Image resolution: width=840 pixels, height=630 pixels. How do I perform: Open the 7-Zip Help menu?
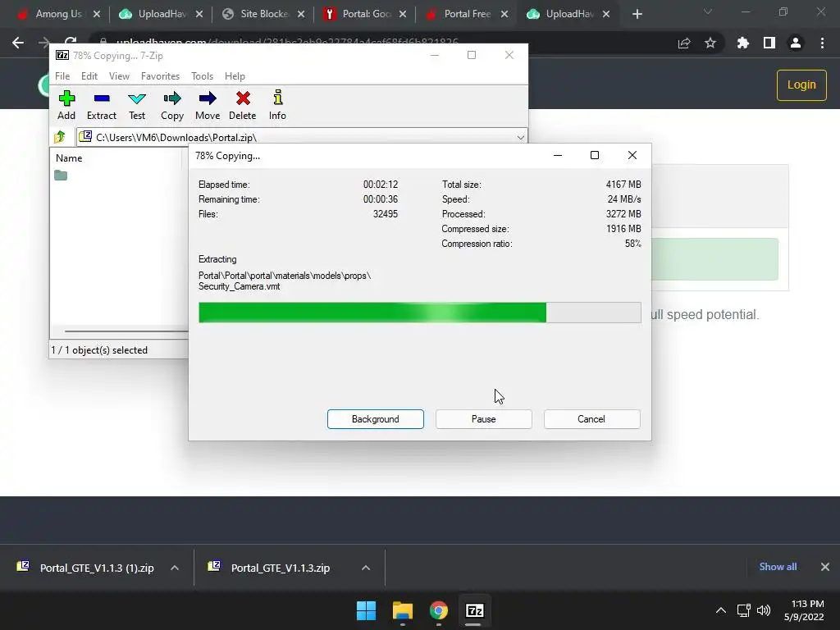pyautogui.click(x=235, y=76)
